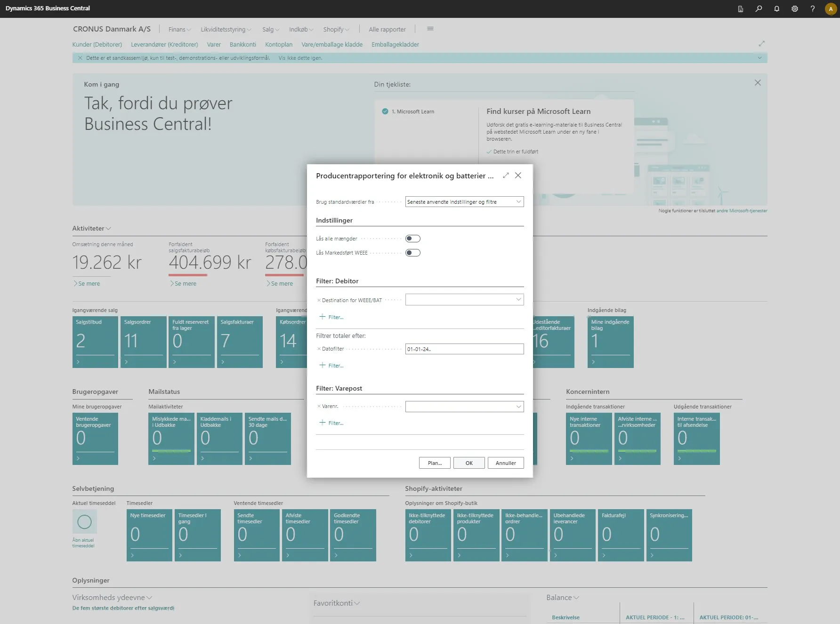The image size is (840, 624).
Task: Open the Nye timesedler tile
Action: 149,535
